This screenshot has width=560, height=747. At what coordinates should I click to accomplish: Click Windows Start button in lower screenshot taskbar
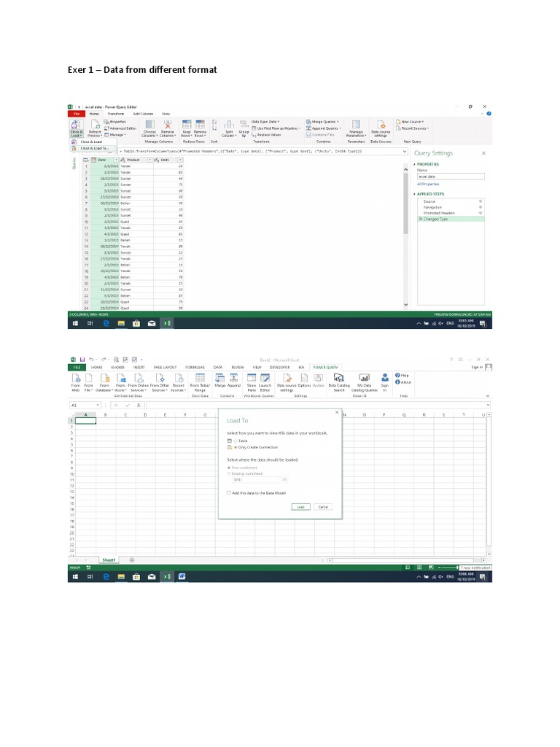(x=75, y=576)
